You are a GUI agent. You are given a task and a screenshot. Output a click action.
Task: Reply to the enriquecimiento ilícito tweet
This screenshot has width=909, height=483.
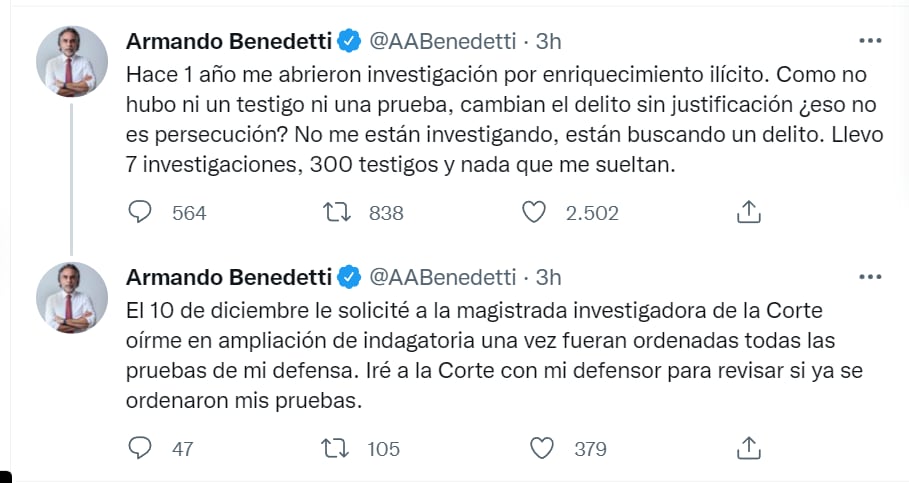pyautogui.click(x=141, y=212)
